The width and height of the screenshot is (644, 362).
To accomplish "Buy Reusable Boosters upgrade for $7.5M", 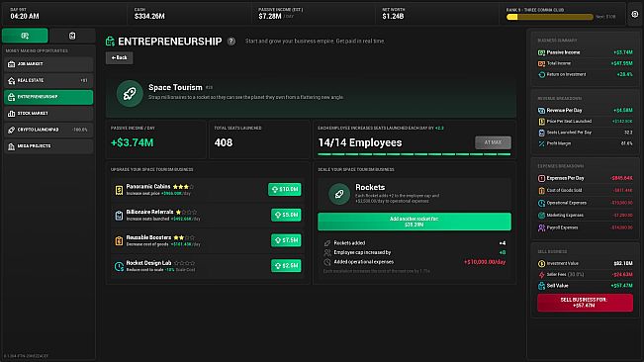I will coord(286,240).
